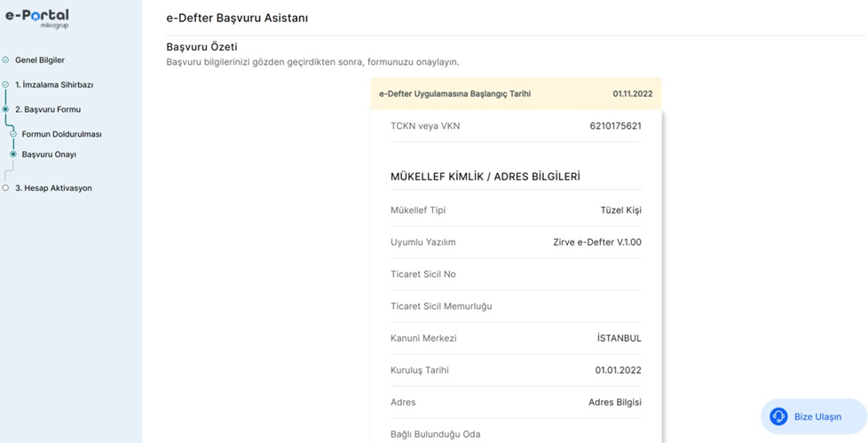
Task: Click the Kuruluş Tarihi date 01.01.2022
Action: point(618,370)
